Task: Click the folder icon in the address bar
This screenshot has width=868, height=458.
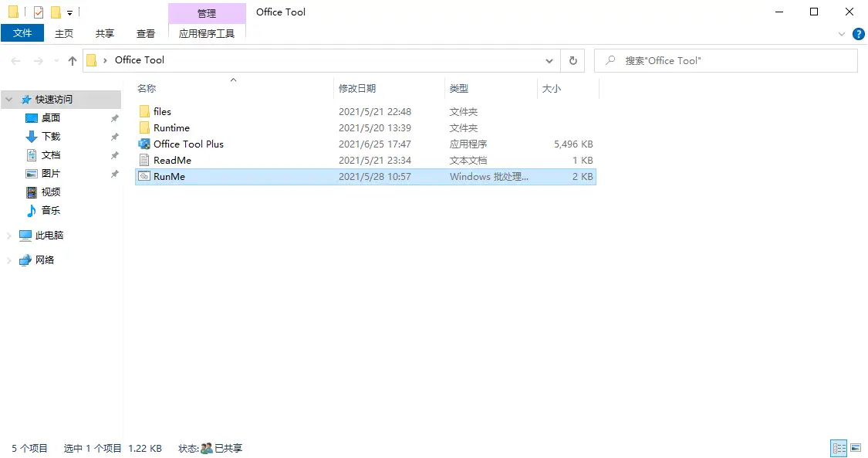Action: [x=92, y=59]
